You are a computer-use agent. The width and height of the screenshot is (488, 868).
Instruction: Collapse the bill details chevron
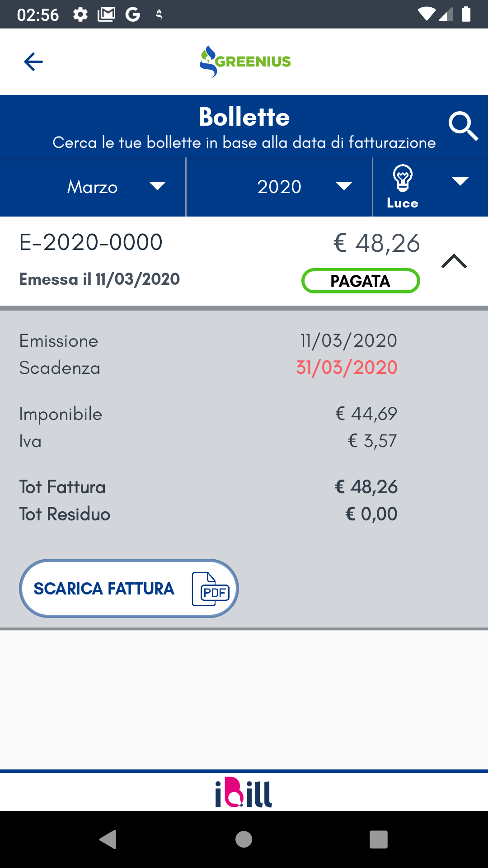(x=454, y=261)
